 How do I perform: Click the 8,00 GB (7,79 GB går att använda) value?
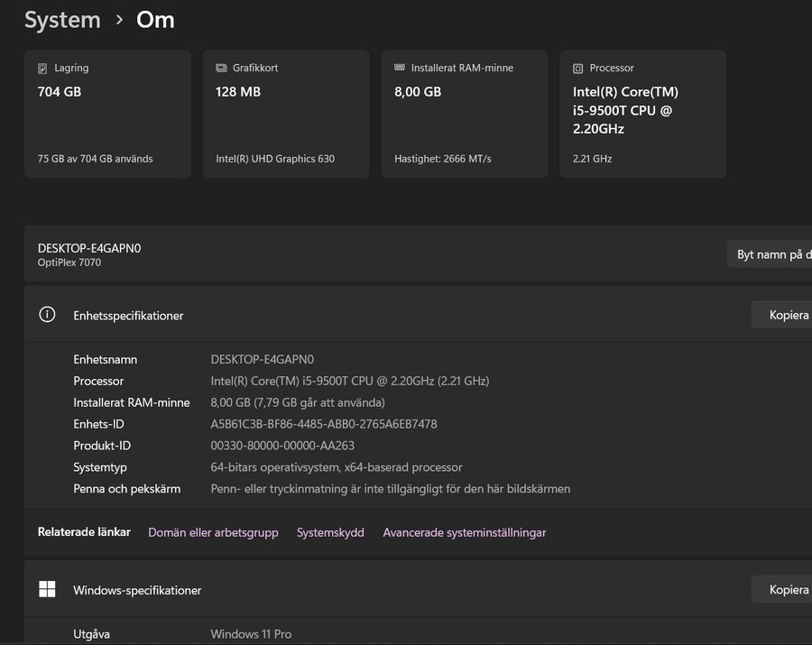click(x=298, y=402)
